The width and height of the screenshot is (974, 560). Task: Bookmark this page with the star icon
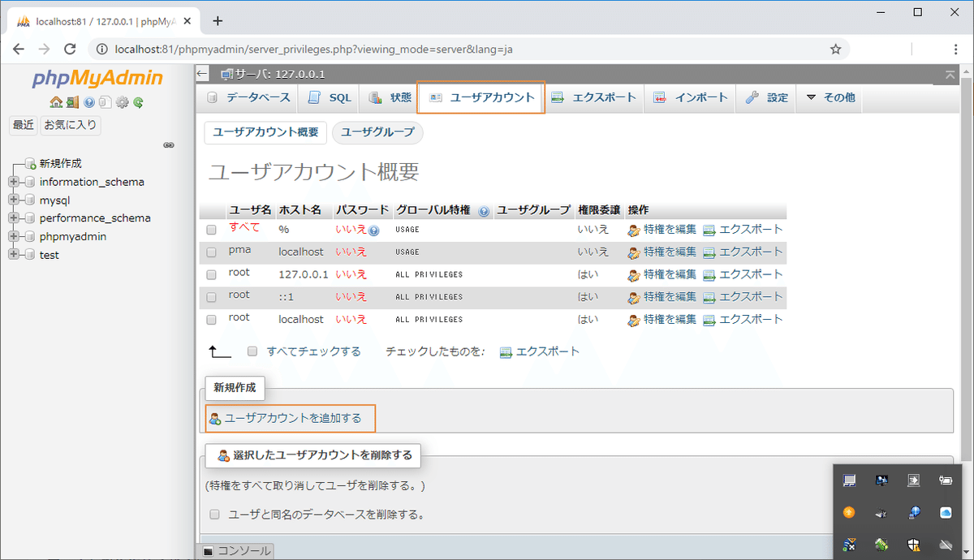(835, 49)
